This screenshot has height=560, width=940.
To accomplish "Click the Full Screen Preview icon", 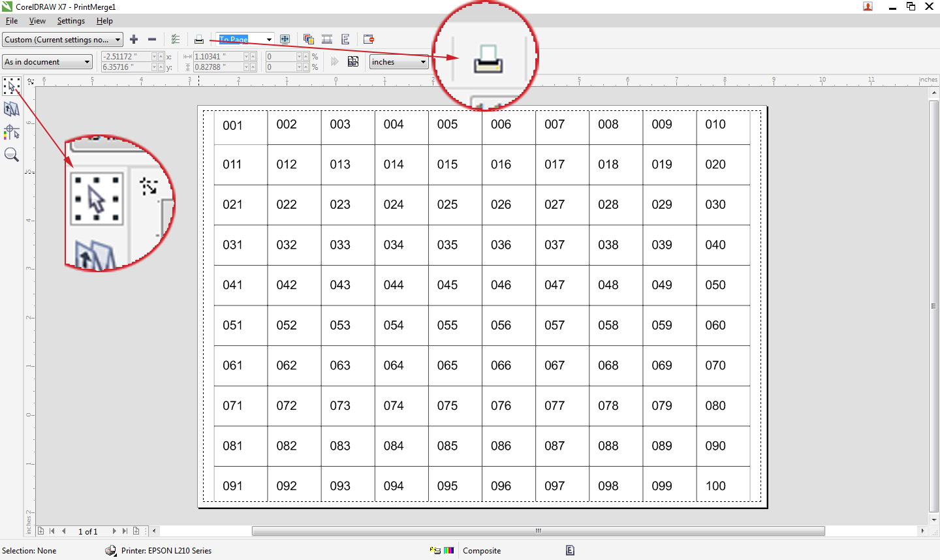I will coord(285,39).
